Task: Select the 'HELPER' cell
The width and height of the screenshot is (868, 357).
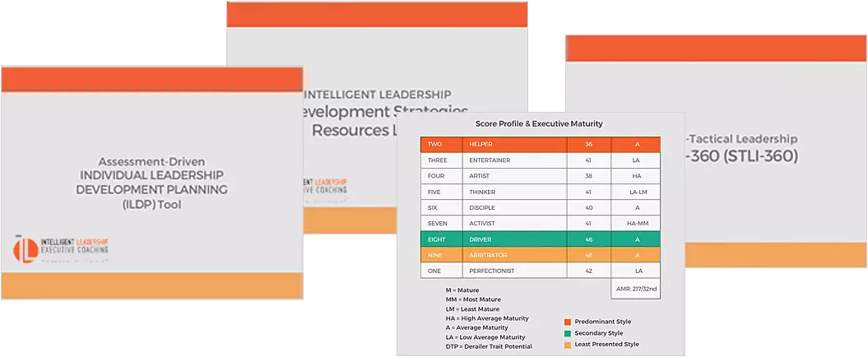Action: (x=514, y=145)
